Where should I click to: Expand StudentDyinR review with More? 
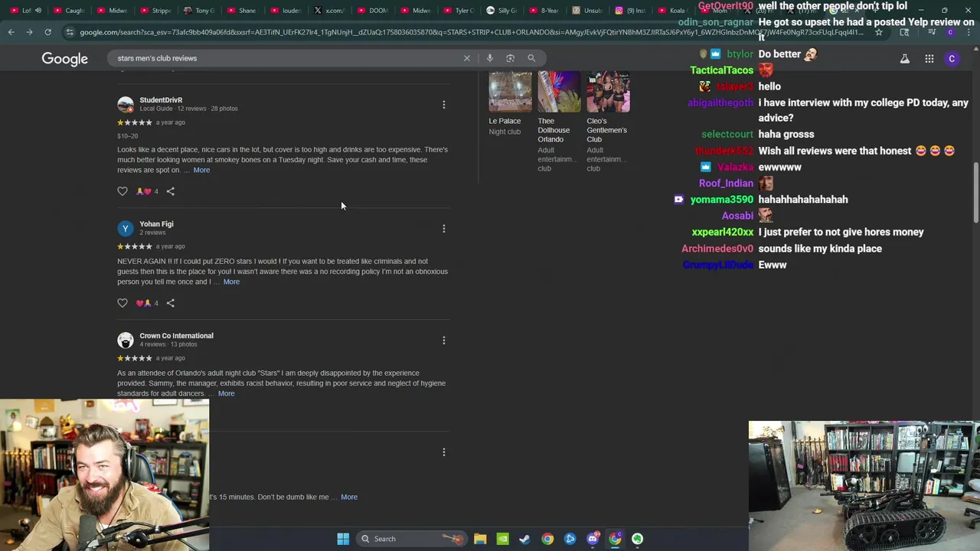tap(201, 170)
